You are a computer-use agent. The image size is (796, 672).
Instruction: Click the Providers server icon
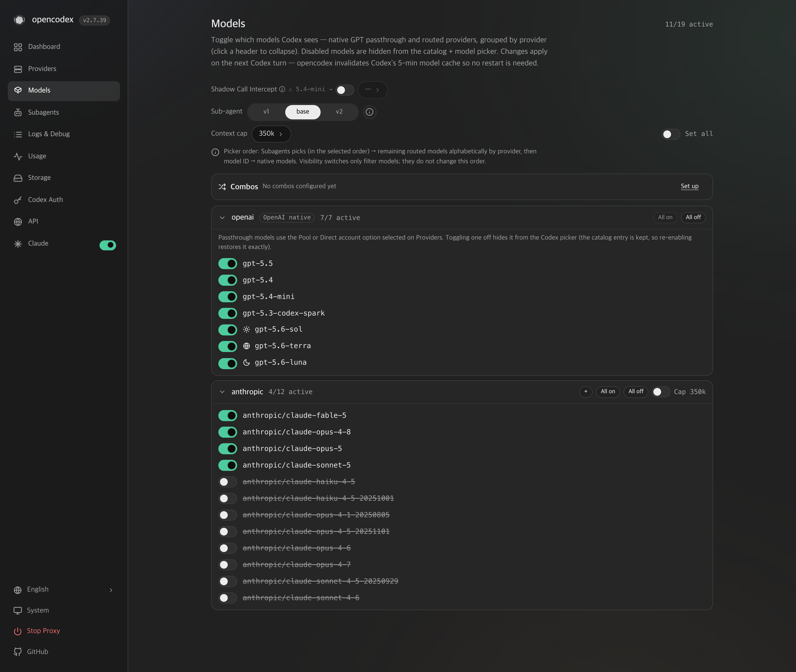(18, 69)
